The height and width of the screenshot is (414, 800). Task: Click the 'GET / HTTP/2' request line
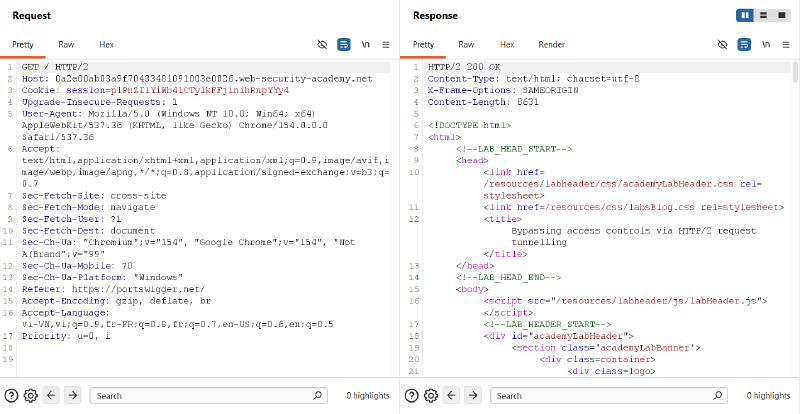(x=56, y=67)
